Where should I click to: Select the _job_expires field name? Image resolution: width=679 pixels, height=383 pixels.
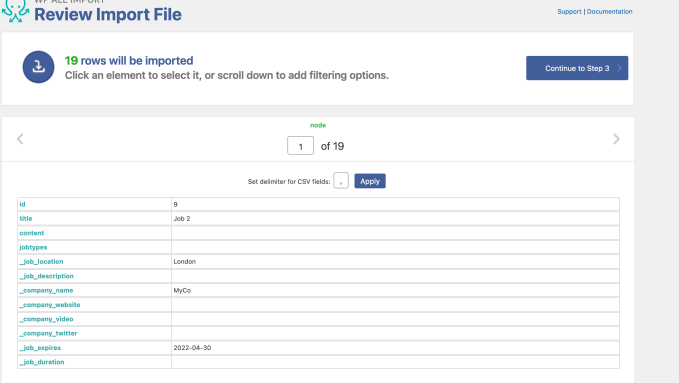40,347
